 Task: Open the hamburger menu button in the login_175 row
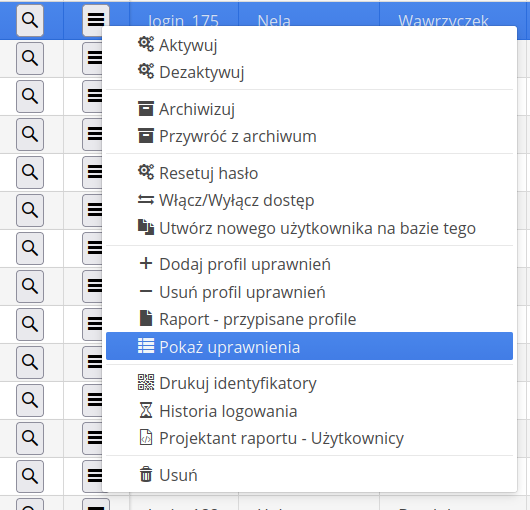point(96,20)
